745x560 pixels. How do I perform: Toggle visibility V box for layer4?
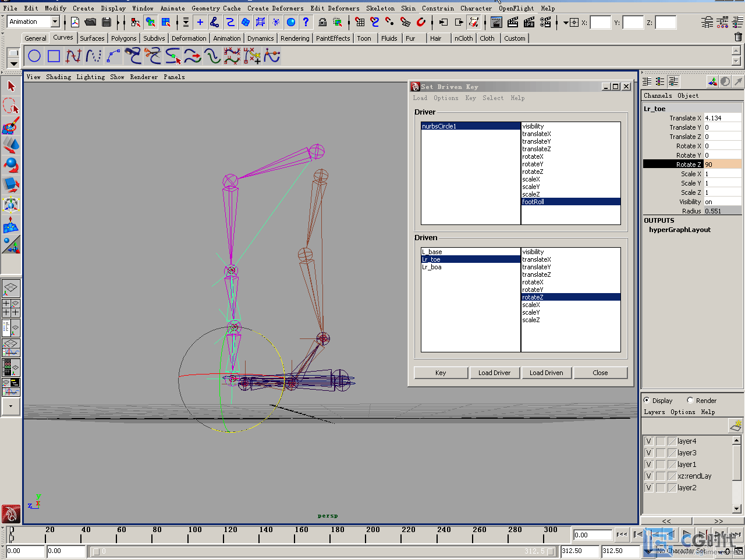coord(649,441)
